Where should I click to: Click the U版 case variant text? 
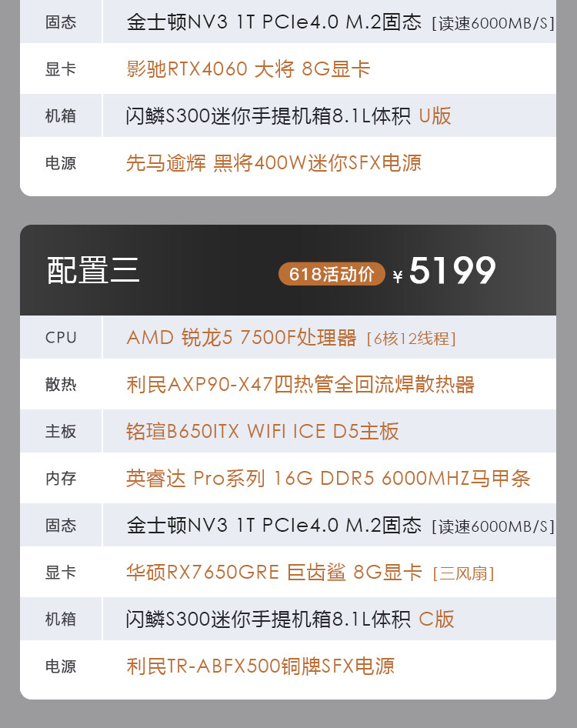[x=435, y=115]
